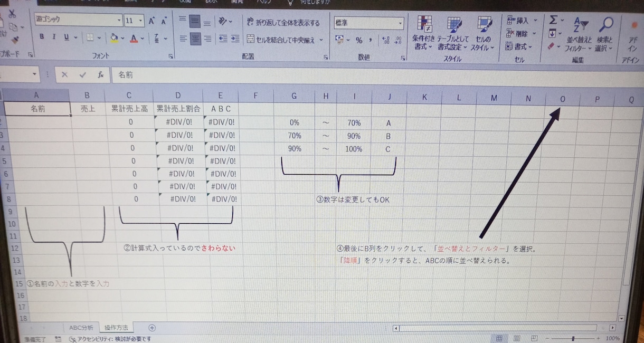Click the decrease decimal places icon
This screenshot has height=343, width=644.
pyautogui.click(x=398, y=40)
